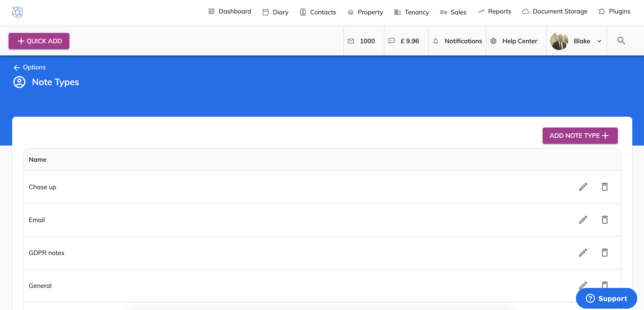644x310 pixels.
Task: Delete the Email note type
Action: [x=605, y=220]
